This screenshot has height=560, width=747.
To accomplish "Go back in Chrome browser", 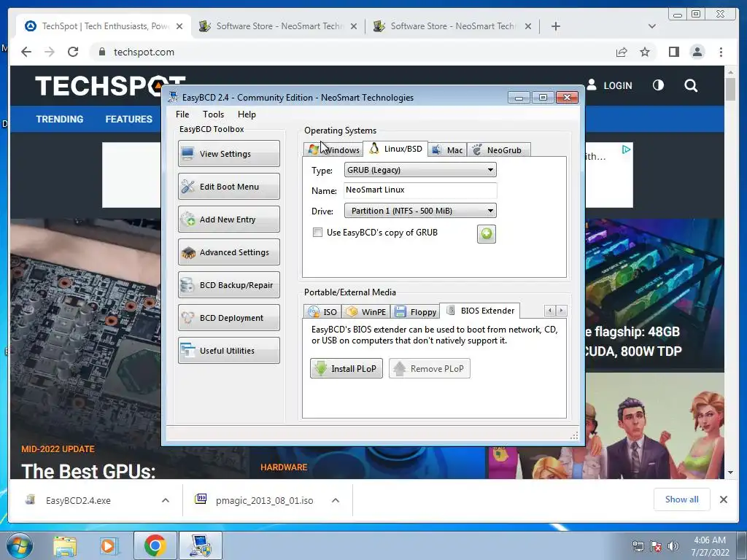I will pos(26,52).
